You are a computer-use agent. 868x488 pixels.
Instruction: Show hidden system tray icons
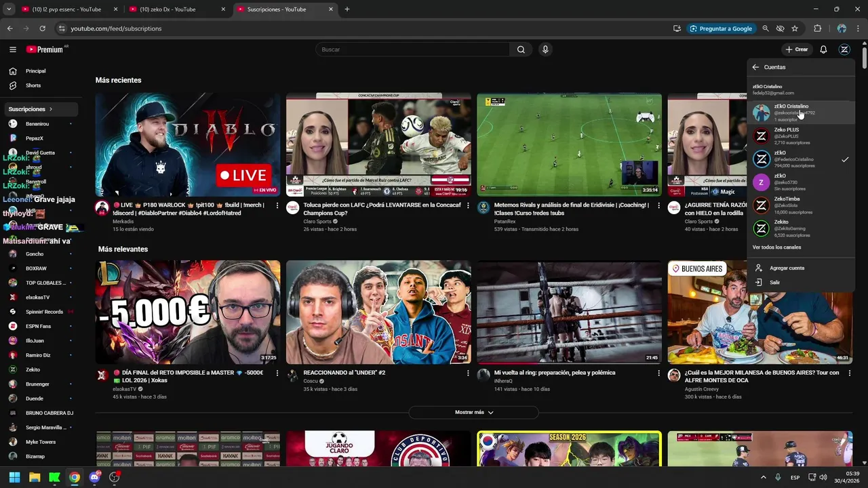coord(763,477)
